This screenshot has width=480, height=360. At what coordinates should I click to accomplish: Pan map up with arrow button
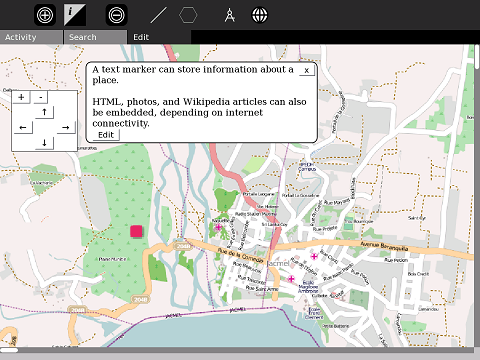(44, 112)
